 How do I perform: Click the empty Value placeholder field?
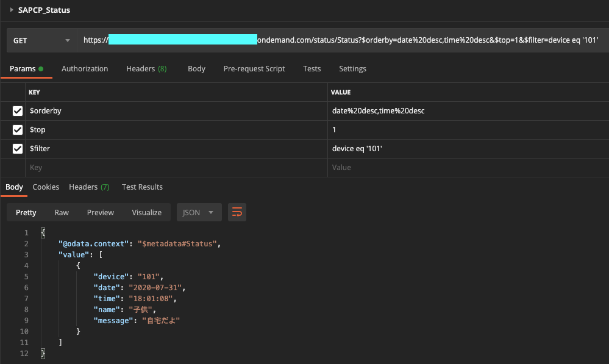tap(468, 168)
